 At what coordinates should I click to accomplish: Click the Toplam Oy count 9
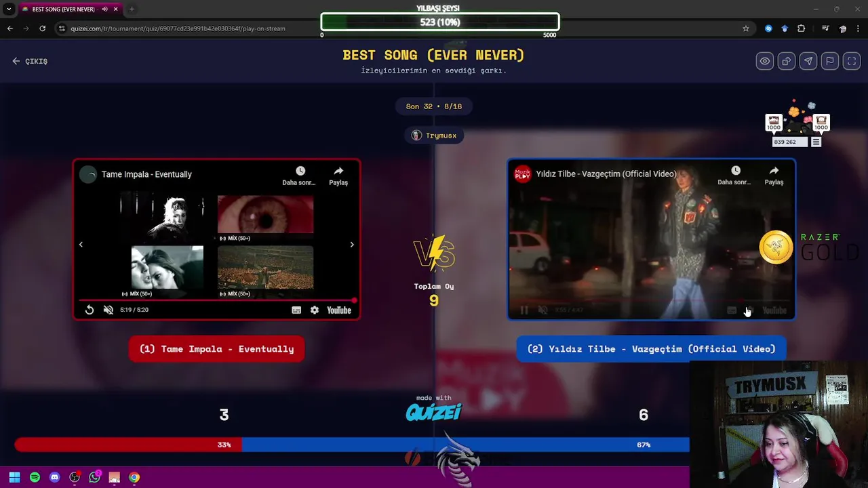[434, 301]
